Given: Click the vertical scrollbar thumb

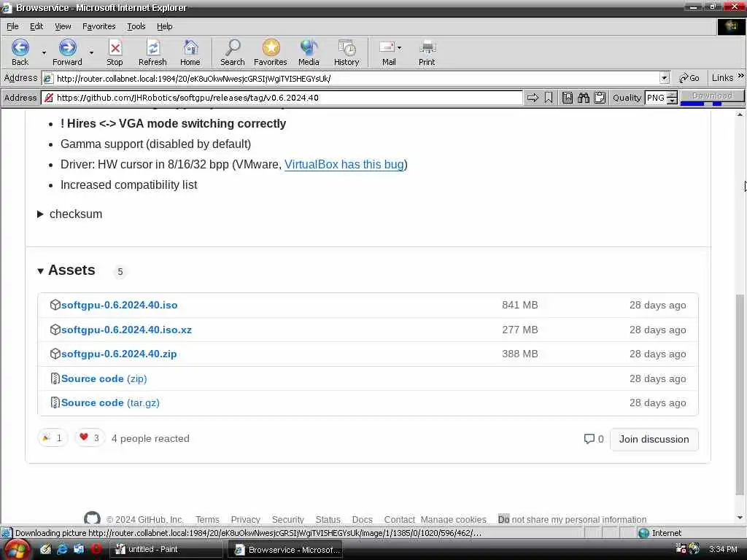Looking at the screenshot, I should point(740,394).
